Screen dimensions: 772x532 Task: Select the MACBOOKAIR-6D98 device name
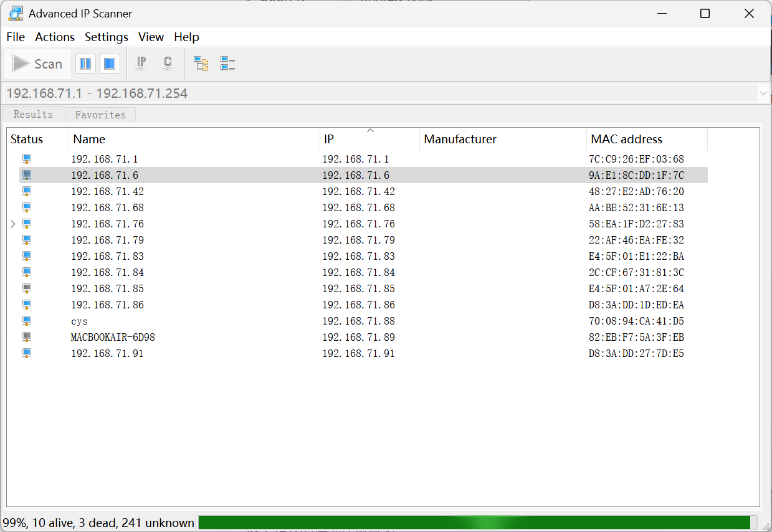pos(113,337)
